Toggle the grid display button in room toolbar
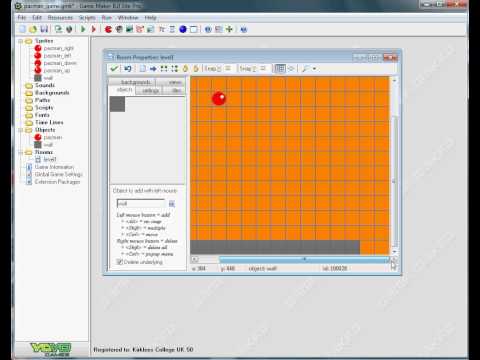This screenshot has height=360, width=480. click(x=279, y=68)
